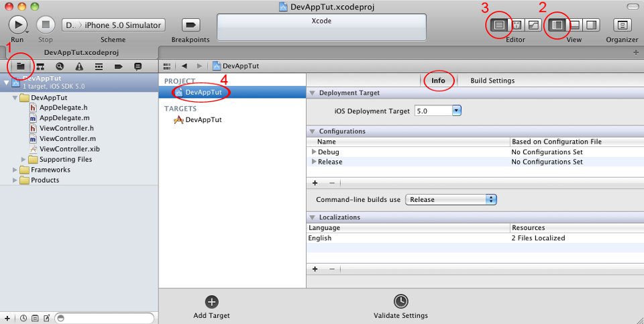Expand the Frameworks folder
The width and height of the screenshot is (644, 324).
click(x=15, y=170)
